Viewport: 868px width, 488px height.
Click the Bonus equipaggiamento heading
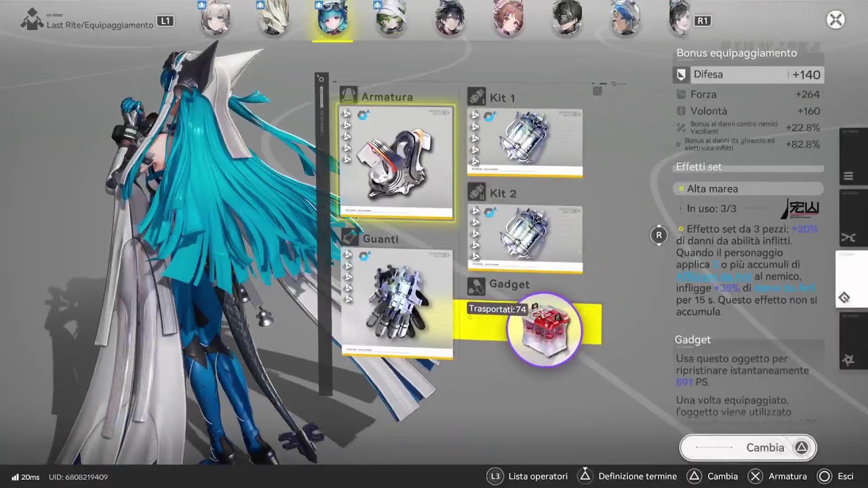[736, 53]
